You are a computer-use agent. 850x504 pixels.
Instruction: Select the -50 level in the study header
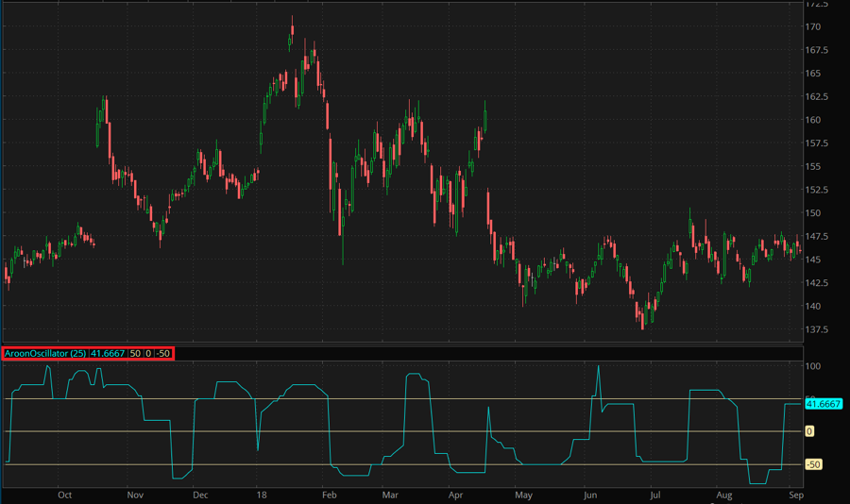point(162,353)
